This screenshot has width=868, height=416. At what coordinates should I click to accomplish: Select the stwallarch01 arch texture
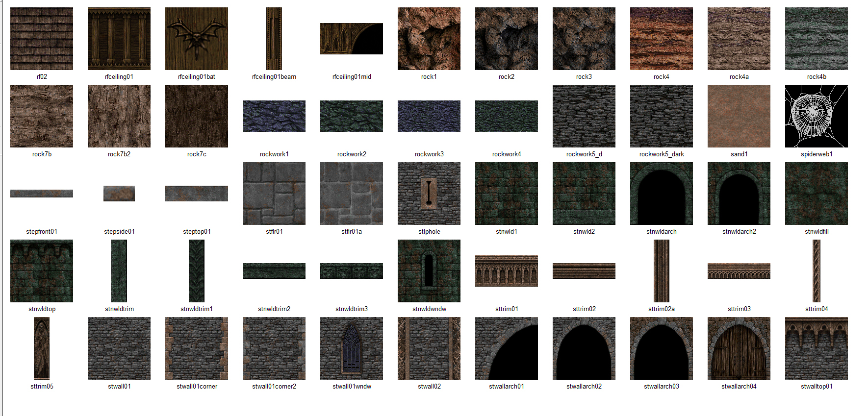(507, 348)
